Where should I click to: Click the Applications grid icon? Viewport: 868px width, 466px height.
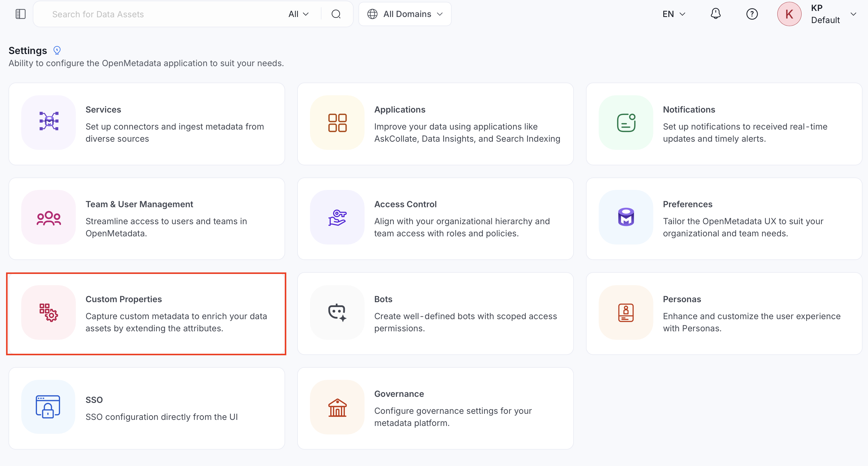[337, 123]
